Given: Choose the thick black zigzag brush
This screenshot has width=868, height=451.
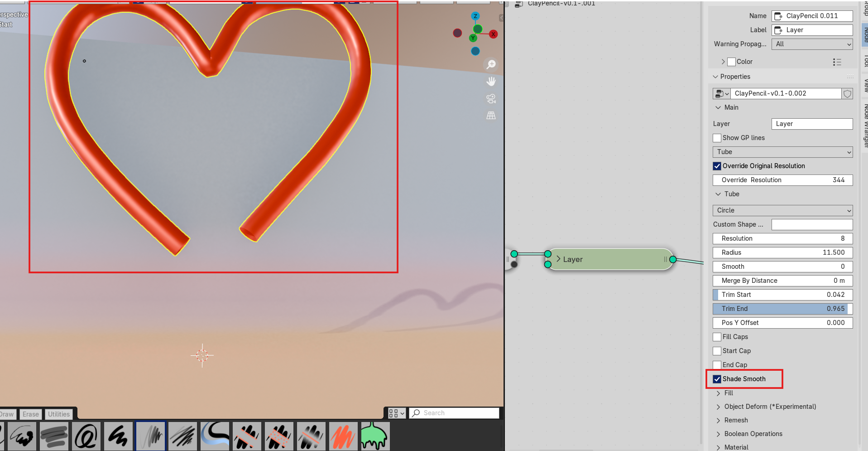Looking at the screenshot, I should 118,436.
